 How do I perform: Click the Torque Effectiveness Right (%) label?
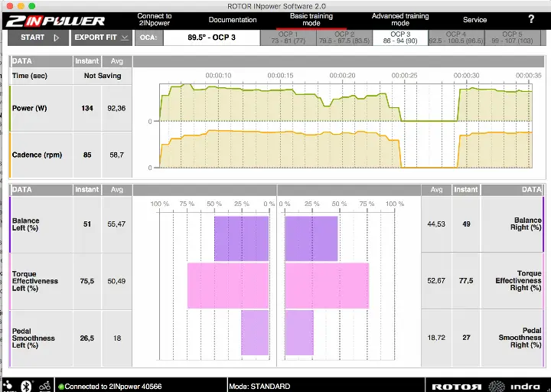(518, 280)
